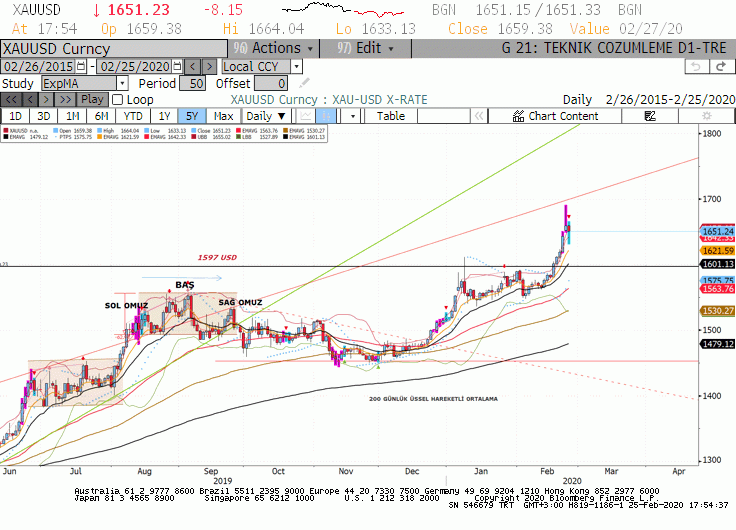Image resolution: width=736 pixels, height=530 pixels.
Task: Select the candlestick chart type icon
Action: (x=325, y=116)
